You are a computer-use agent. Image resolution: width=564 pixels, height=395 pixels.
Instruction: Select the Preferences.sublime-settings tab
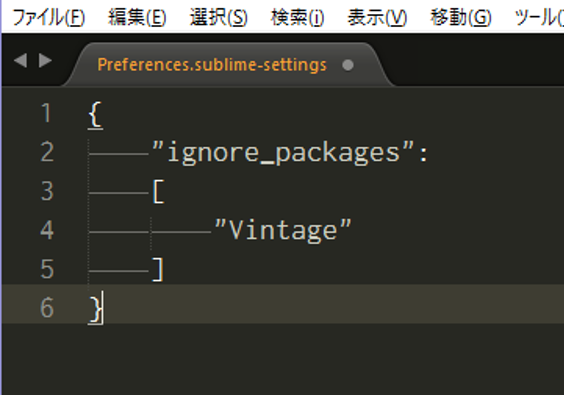[x=212, y=65]
